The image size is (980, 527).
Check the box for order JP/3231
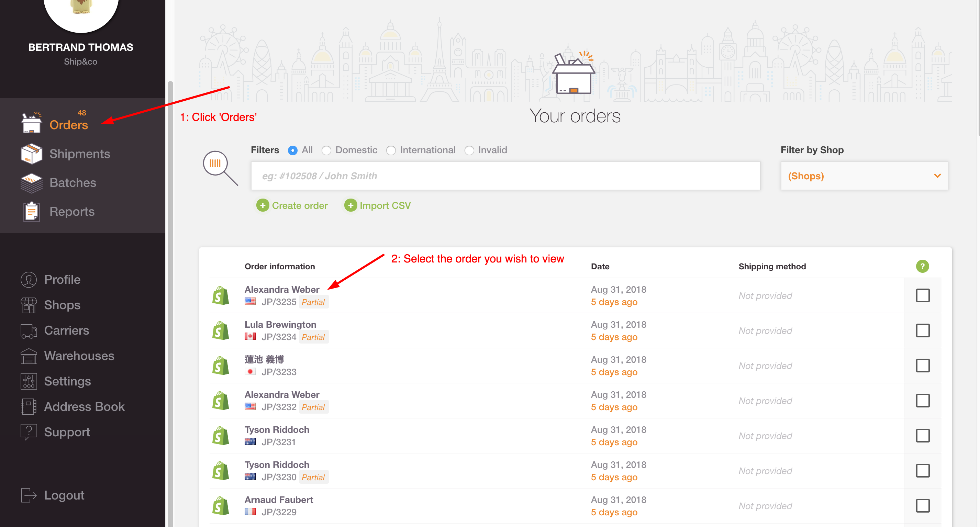point(923,435)
